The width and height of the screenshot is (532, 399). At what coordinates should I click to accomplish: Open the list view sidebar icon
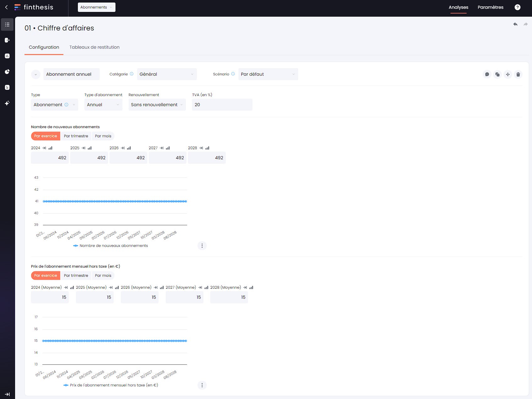(7, 25)
